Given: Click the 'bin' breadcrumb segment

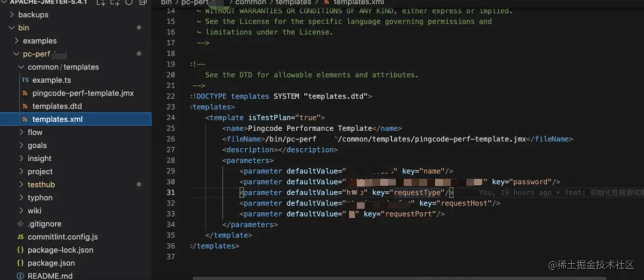Looking at the screenshot, I should coord(166,3).
